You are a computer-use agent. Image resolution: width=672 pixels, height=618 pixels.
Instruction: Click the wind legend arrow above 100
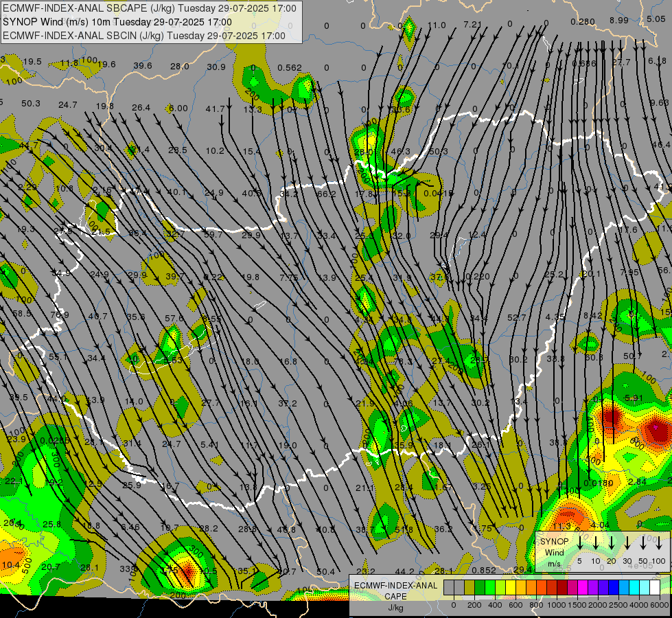point(659,543)
